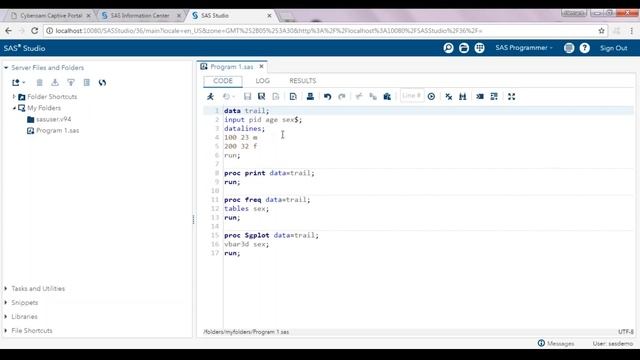The image size is (640, 360).
Task: Click the code line 'vbar3d sex;'
Action: click(247, 244)
